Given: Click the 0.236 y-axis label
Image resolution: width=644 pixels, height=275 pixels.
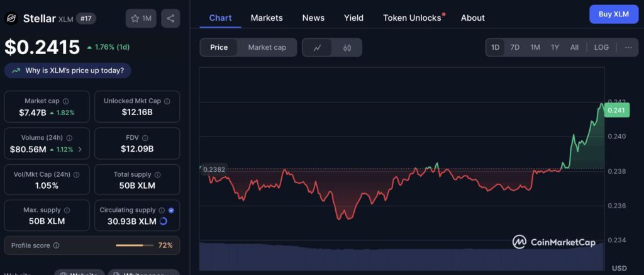Looking at the screenshot, I should 616,206.
